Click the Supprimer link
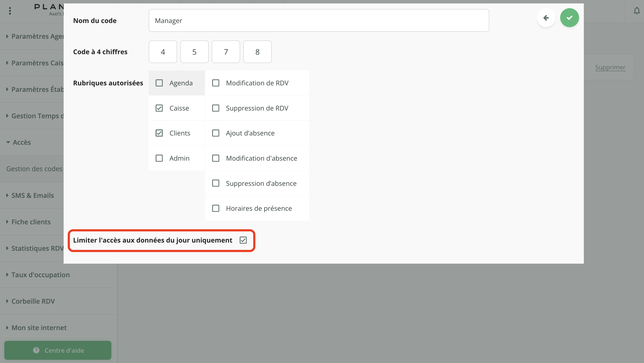The image size is (644, 363). click(610, 67)
